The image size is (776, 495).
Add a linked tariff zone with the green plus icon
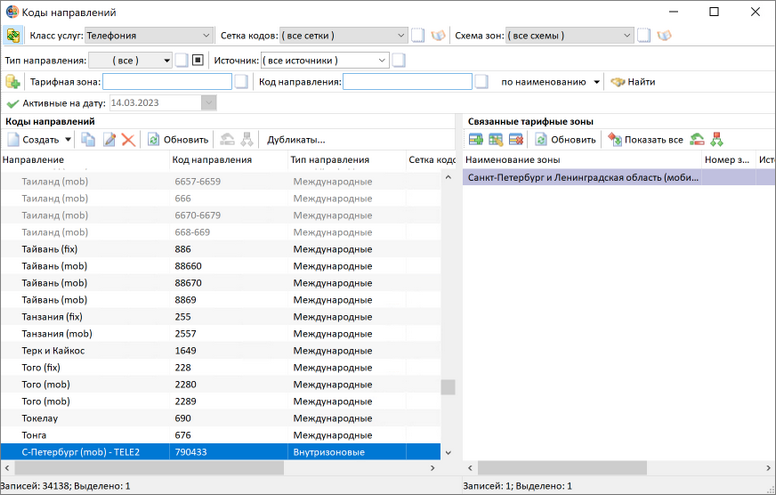point(476,140)
